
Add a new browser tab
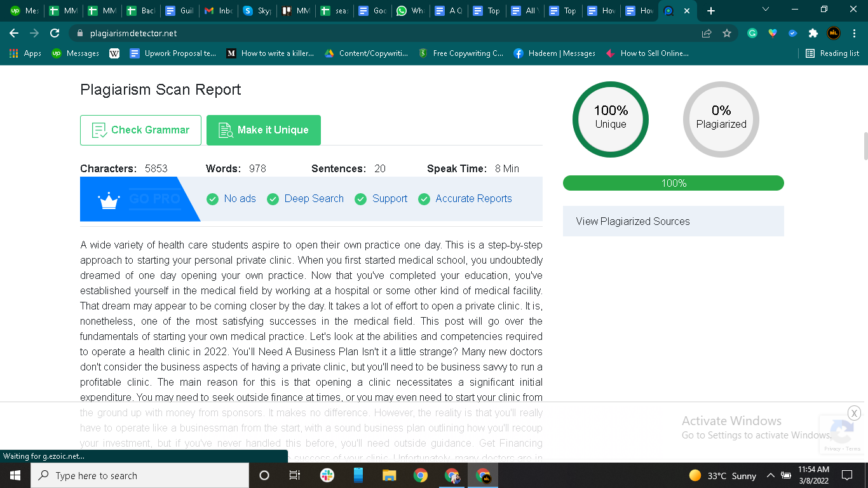[711, 11]
